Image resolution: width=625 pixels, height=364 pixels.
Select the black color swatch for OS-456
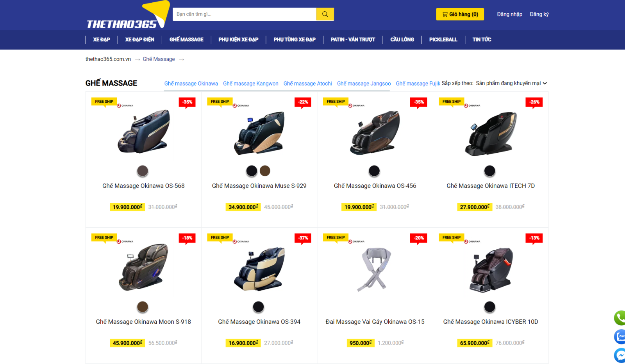[x=374, y=171]
